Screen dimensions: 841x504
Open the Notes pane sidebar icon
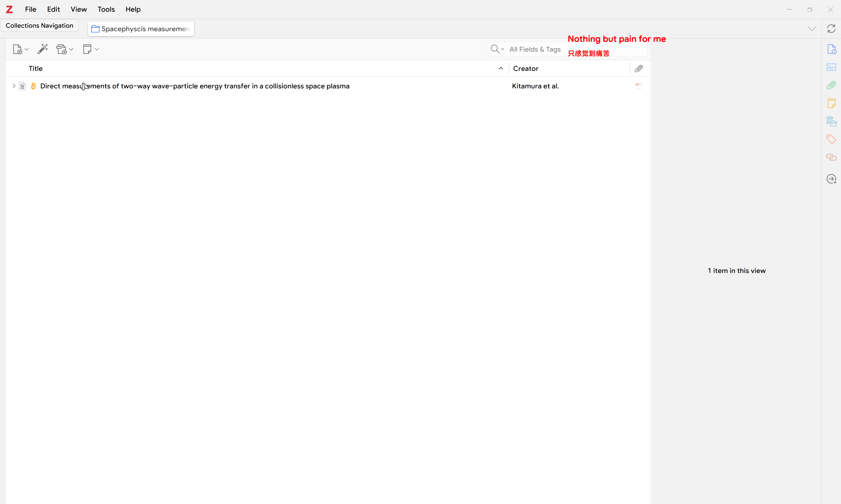point(831,103)
